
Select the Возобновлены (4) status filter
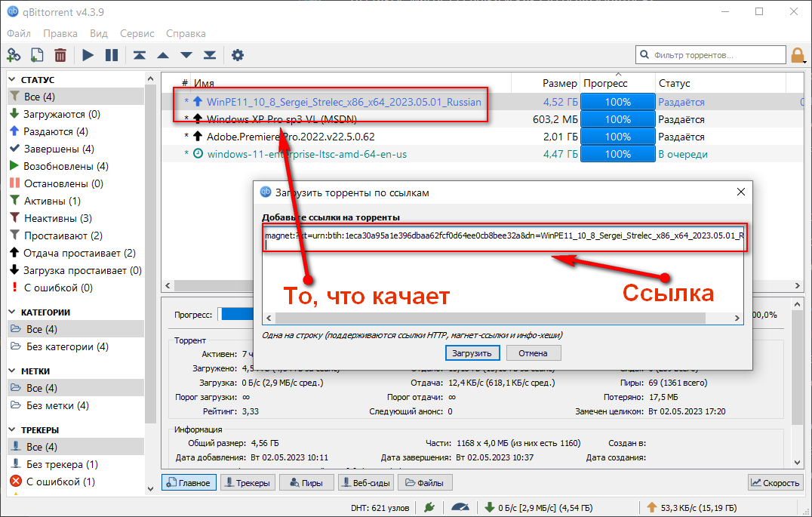pyautogui.click(x=75, y=166)
